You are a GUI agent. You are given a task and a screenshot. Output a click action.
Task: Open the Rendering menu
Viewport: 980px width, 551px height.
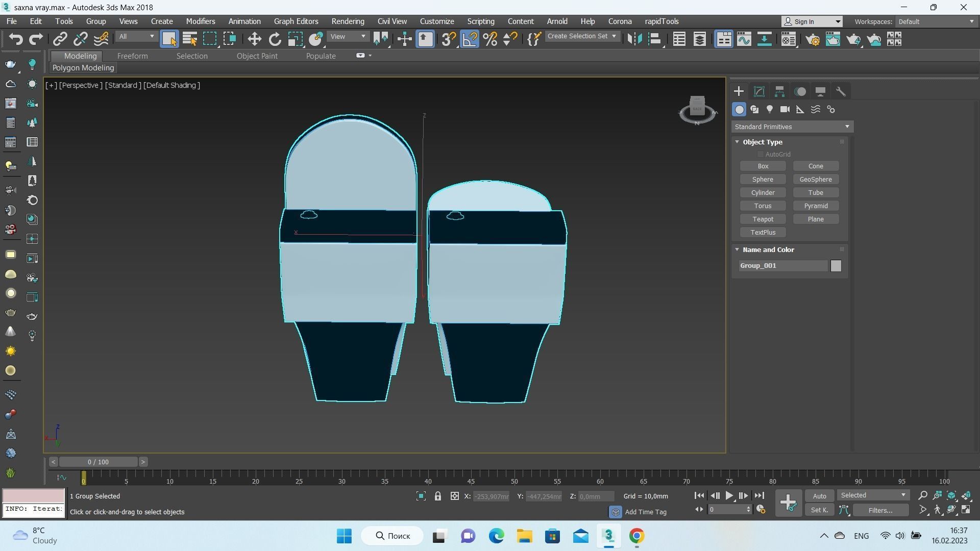(348, 21)
